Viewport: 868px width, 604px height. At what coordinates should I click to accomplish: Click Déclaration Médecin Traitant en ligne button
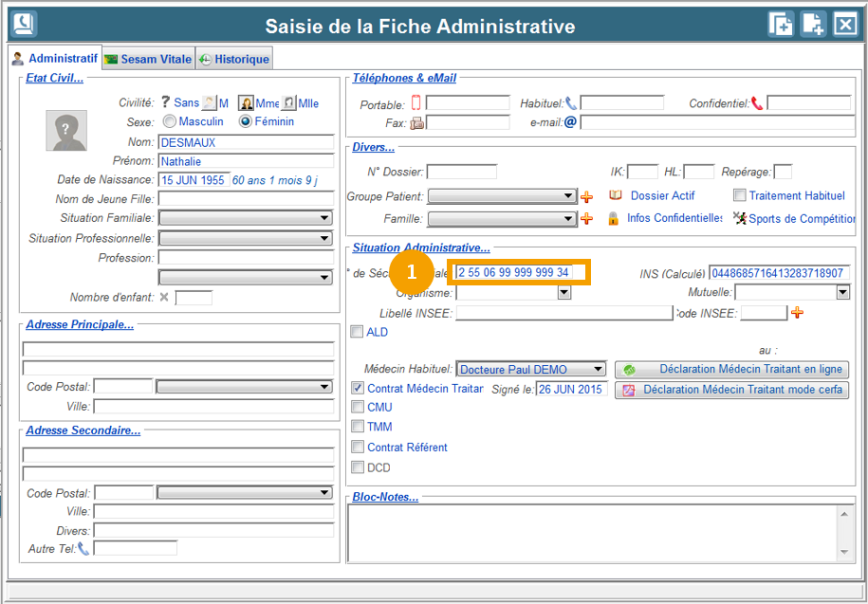[x=730, y=369]
